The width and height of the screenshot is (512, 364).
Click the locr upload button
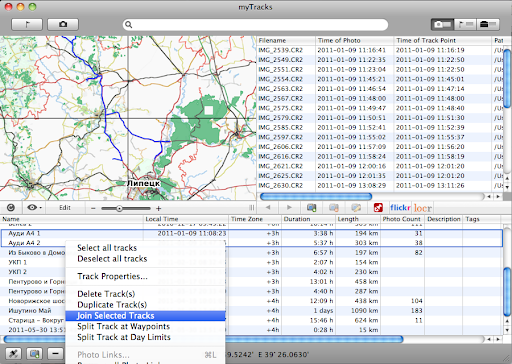click(x=423, y=208)
